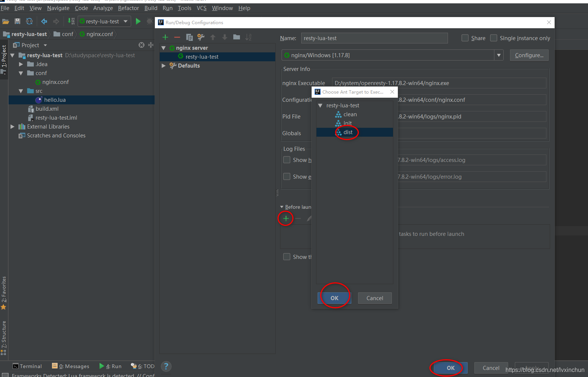Click the Name input field
The image size is (588, 377).
(374, 38)
